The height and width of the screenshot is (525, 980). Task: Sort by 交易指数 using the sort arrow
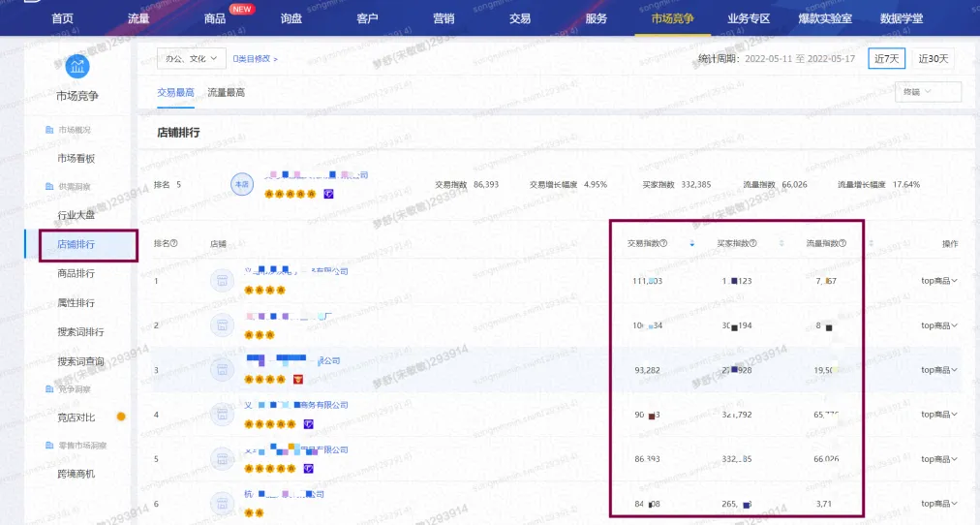click(691, 244)
